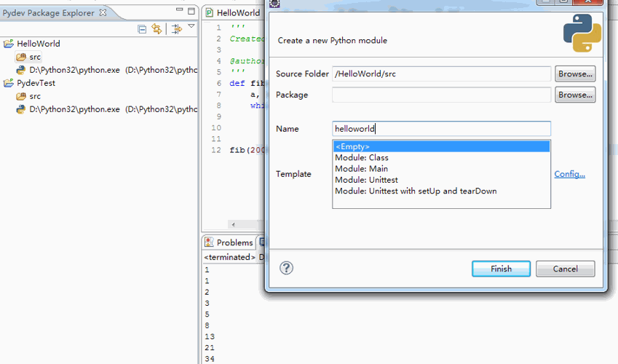The width and height of the screenshot is (618, 364).
Task: Click the console output value 34
Action: pyautogui.click(x=210, y=358)
